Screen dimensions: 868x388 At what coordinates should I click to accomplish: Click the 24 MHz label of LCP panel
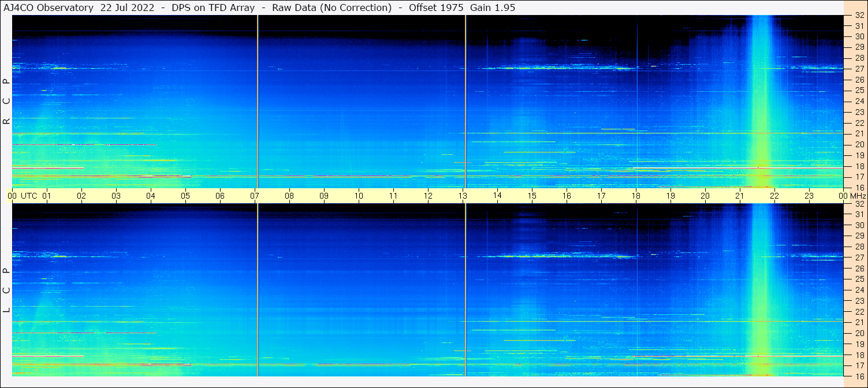tap(859, 290)
